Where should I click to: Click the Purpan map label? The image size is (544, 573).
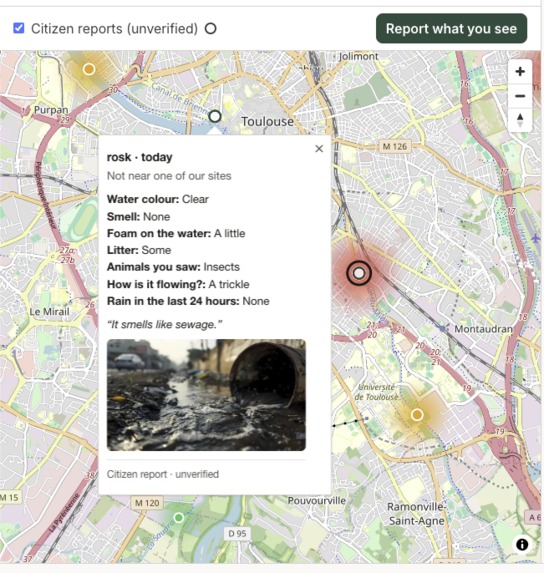pos(51,110)
